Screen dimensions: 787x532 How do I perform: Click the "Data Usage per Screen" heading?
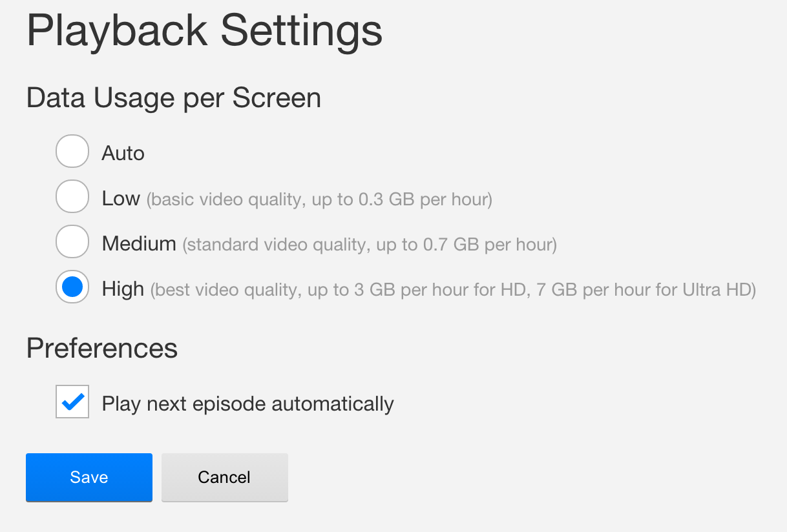(x=174, y=98)
